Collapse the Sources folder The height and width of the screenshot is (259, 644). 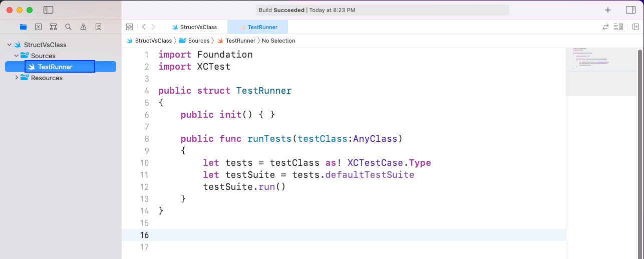click(x=17, y=56)
